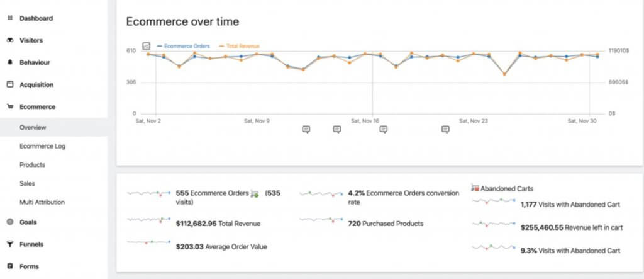
Task: Open the Funnels section
Action: (31, 244)
